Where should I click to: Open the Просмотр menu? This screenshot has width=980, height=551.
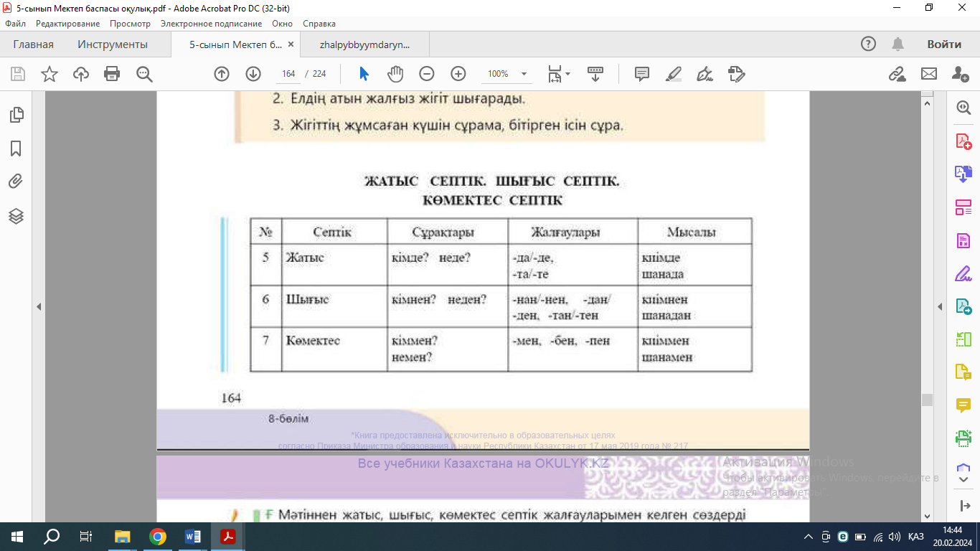tap(130, 24)
